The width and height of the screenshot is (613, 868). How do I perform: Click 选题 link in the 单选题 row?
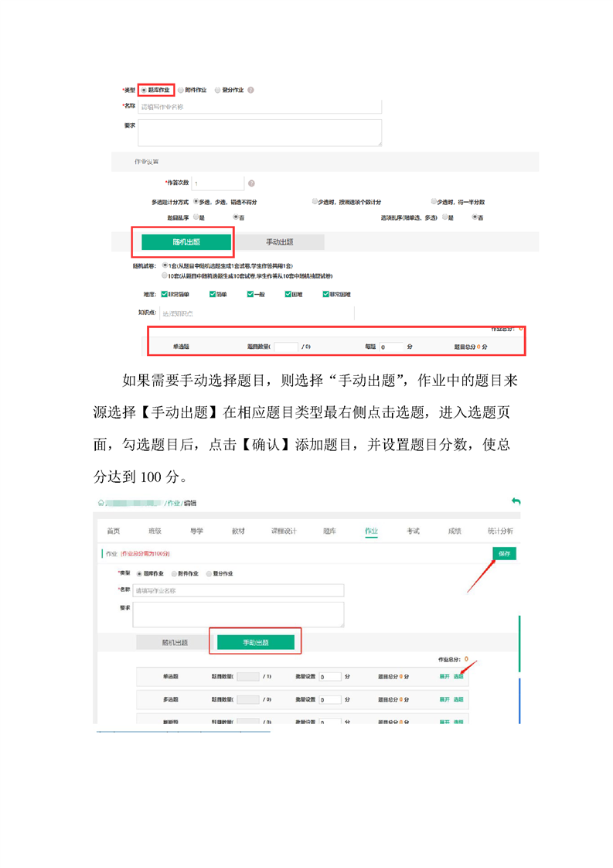[458, 676]
